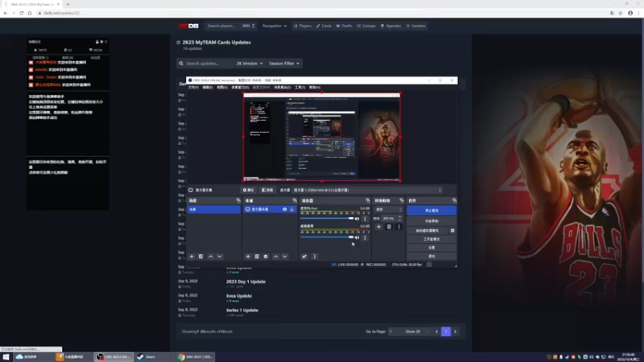
Task: Open the Windows Start menu
Action: [x=6, y=356]
